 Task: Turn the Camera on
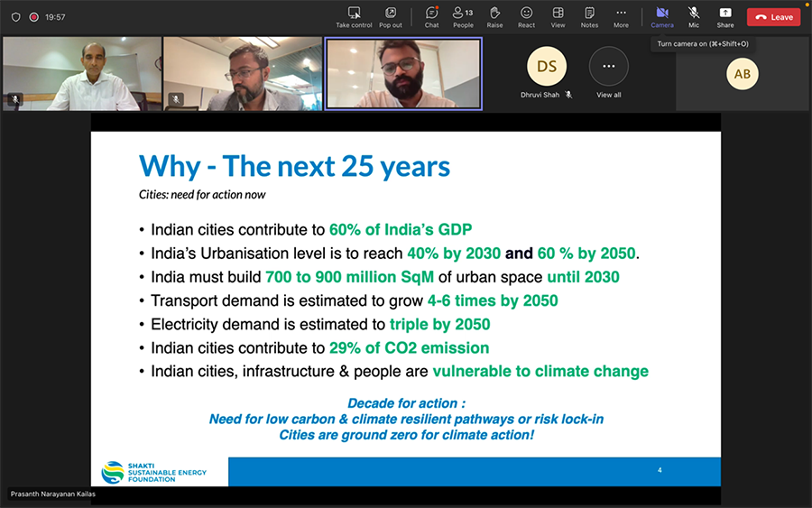pyautogui.click(x=662, y=17)
